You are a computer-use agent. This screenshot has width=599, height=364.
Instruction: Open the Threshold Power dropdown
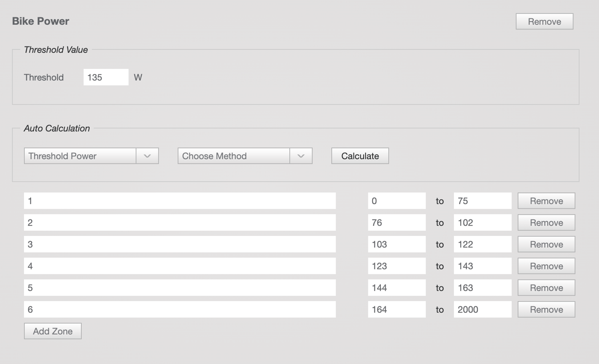pos(91,156)
